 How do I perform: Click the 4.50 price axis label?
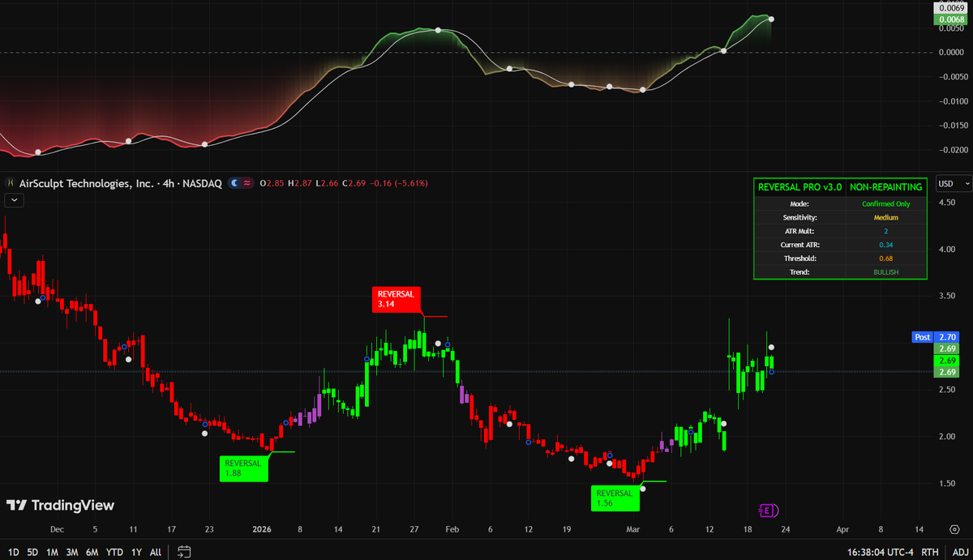(946, 203)
